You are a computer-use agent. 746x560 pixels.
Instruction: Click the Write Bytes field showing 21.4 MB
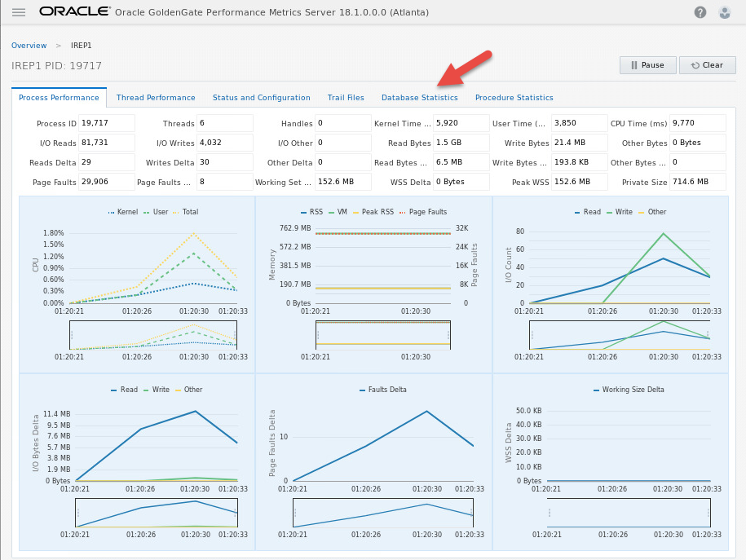tap(580, 143)
